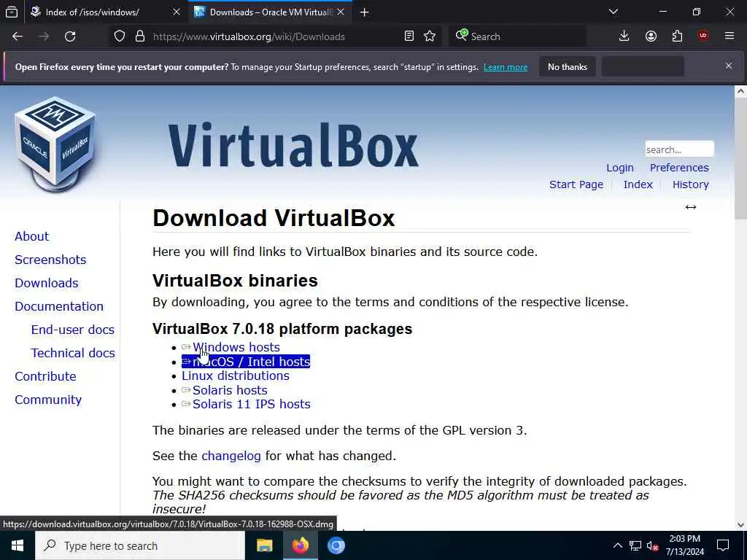Click the Windows taskbar search box

click(x=140, y=545)
